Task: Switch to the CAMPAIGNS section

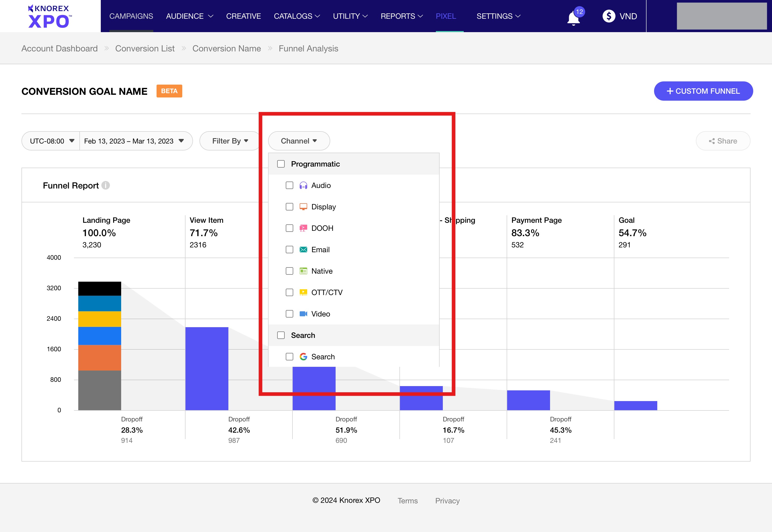Action: (x=131, y=16)
